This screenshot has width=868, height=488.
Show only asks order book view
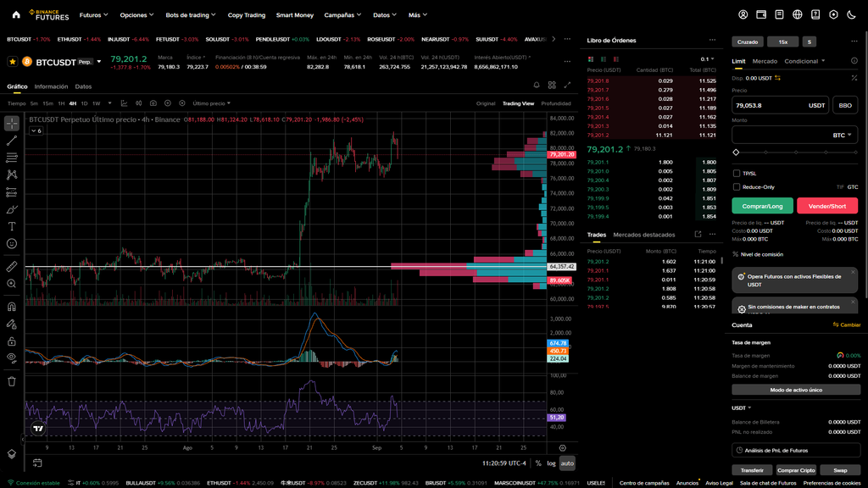click(616, 59)
